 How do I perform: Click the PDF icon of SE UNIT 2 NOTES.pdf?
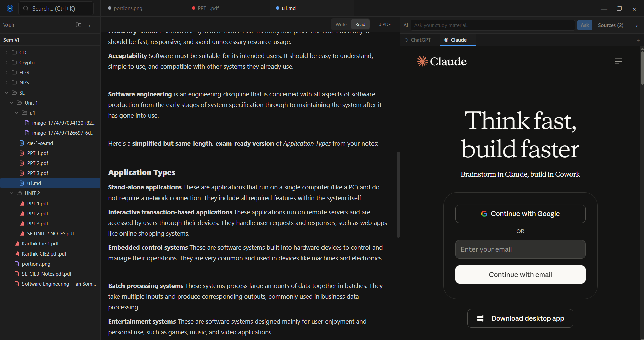[22, 233]
